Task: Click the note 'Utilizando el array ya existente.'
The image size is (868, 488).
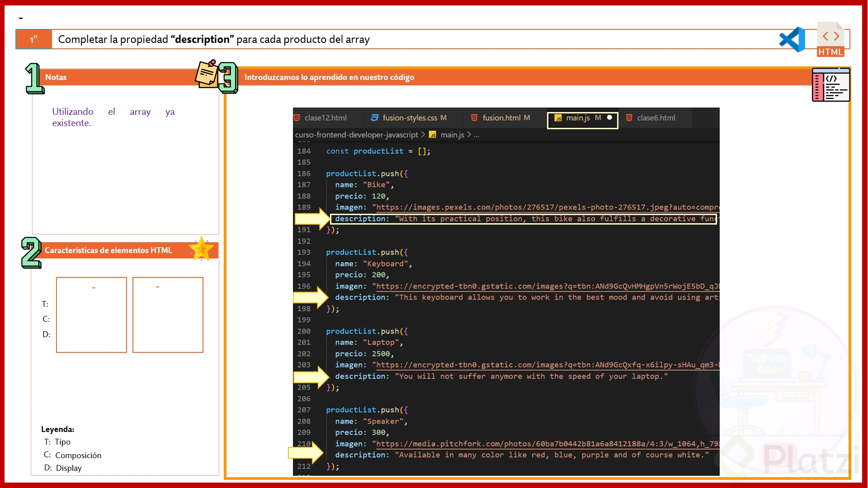Action: coord(113,117)
